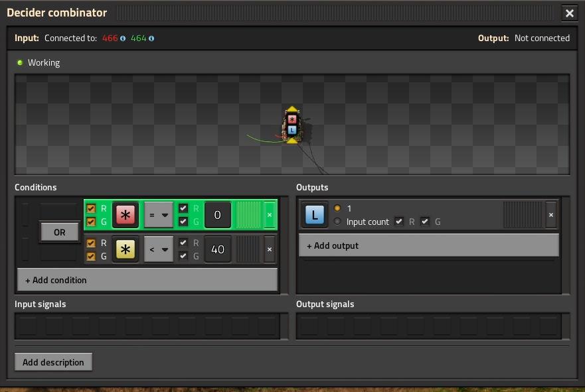
Task: Choose the Input count radio option
Action: tap(337, 222)
